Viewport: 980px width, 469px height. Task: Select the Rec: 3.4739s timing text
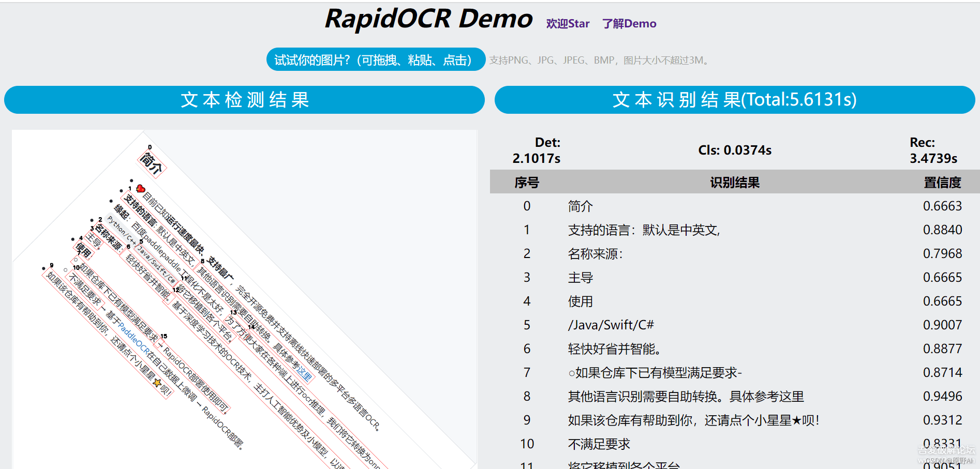click(x=933, y=150)
